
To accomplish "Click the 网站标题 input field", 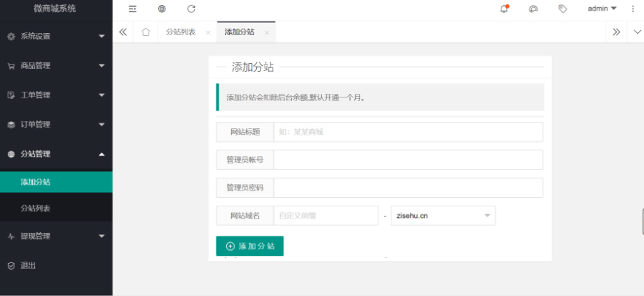I will (x=408, y=133).
